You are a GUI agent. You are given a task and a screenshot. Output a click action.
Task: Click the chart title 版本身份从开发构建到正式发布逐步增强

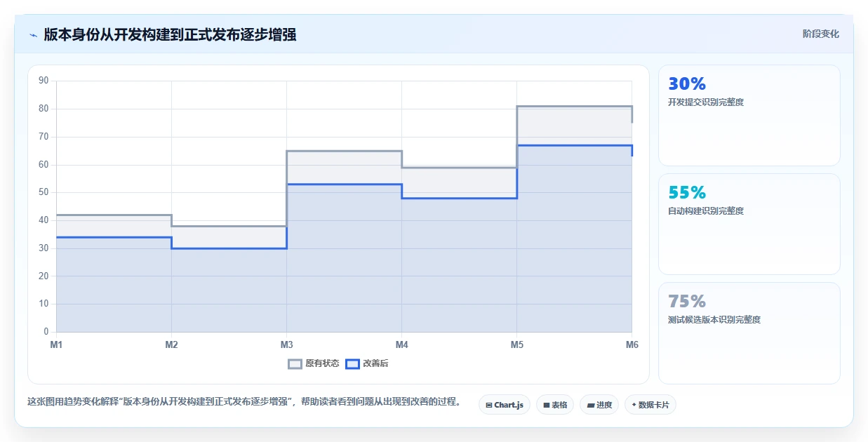(170, 34)
